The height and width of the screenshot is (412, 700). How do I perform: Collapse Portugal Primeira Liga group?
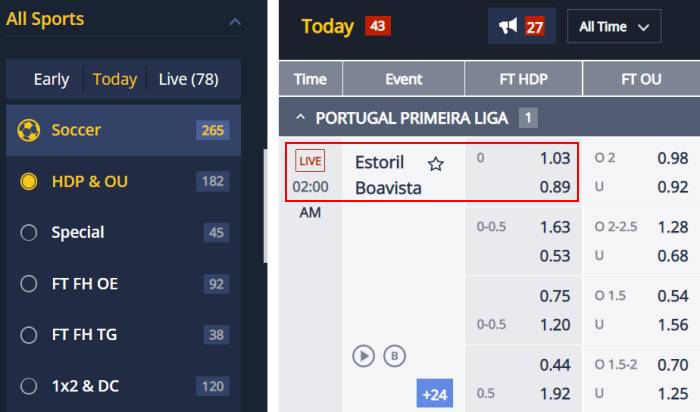(300, 117)
